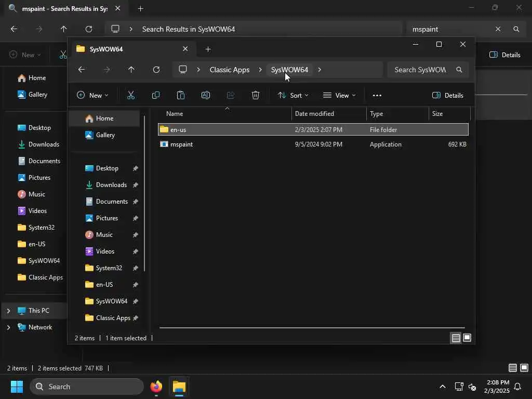The height and width of the screenshot is (399, 532).
Task: Click Share icon in SysWOW64 window toolbar
Action: (x=231, y=96)
